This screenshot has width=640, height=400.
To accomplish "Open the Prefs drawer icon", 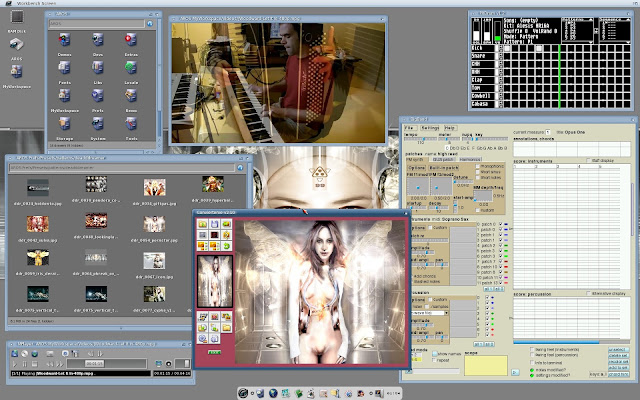I will pos(98,96).
